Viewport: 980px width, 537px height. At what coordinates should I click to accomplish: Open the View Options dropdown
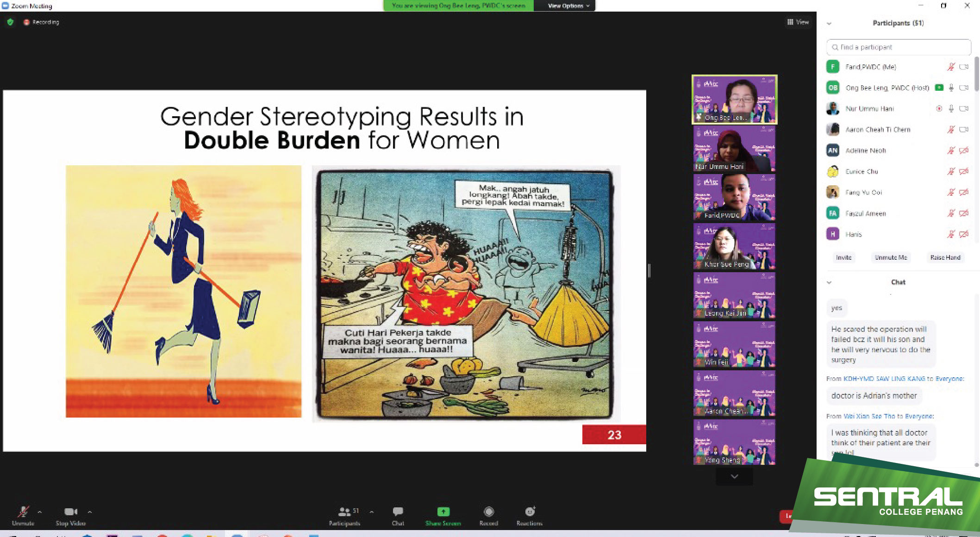pyautogui.click(x=568, y=6)
